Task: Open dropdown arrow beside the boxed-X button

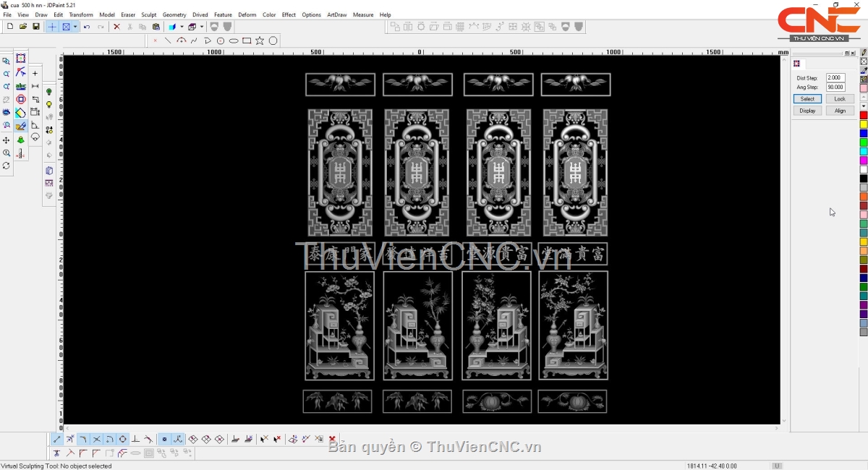Action: point(75,27)
